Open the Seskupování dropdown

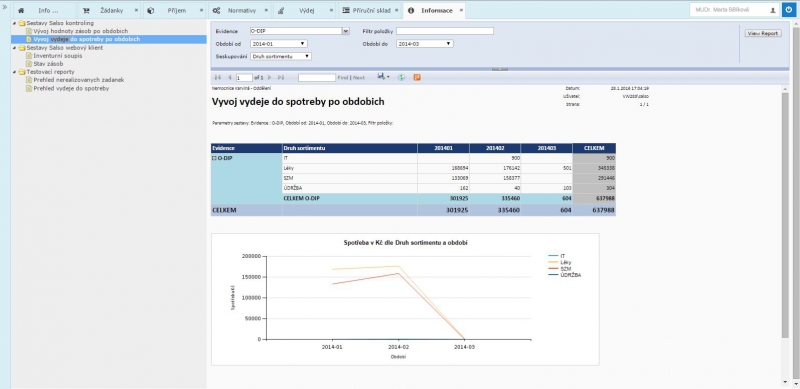click(281, 56)
